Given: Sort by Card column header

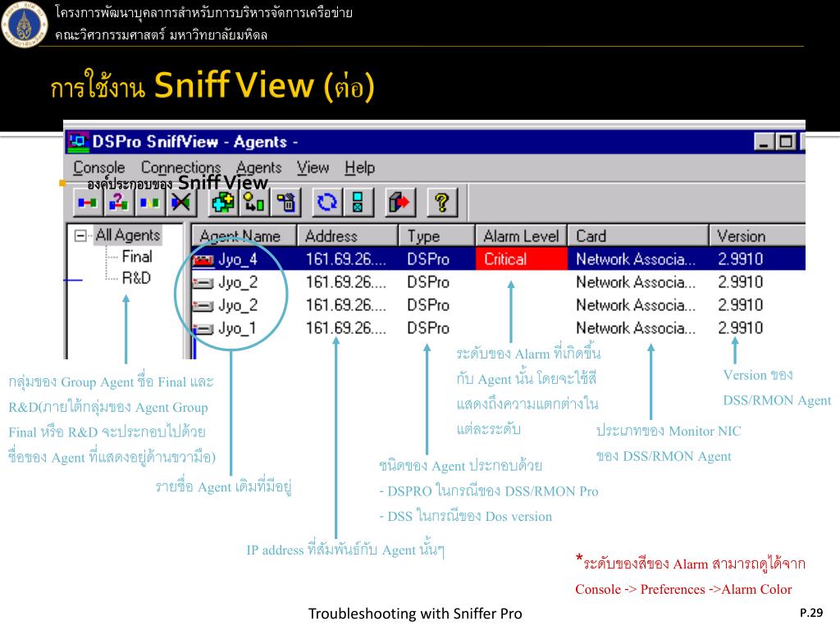Looking at the screenshot, I should pyautogui.click(x=638, y=235).
